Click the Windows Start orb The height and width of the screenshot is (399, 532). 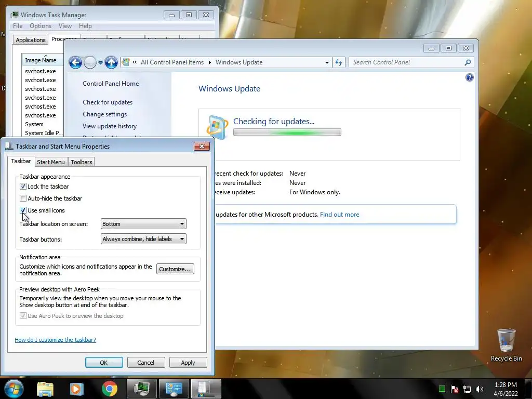tap(14, 389)
